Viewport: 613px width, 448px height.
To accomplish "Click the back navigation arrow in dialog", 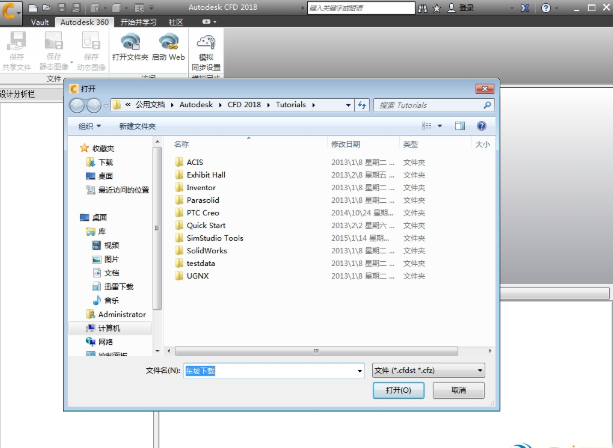I will (77, 105).
